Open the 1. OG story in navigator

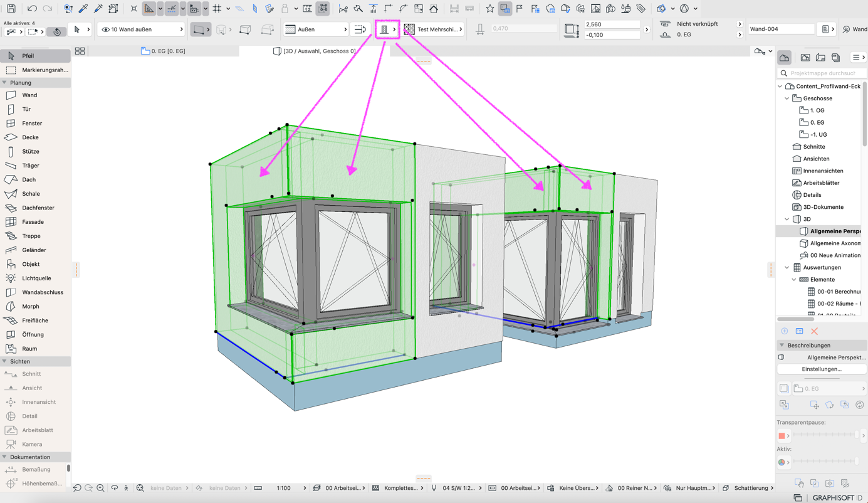coord(817,110)
